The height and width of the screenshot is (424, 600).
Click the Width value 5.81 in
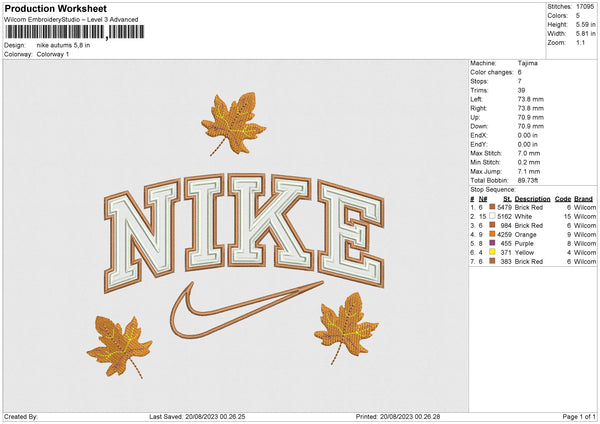pos(586,34)
